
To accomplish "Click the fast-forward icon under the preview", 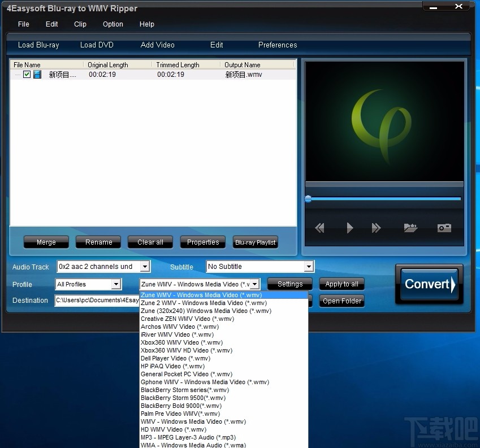I will (376, 228).
